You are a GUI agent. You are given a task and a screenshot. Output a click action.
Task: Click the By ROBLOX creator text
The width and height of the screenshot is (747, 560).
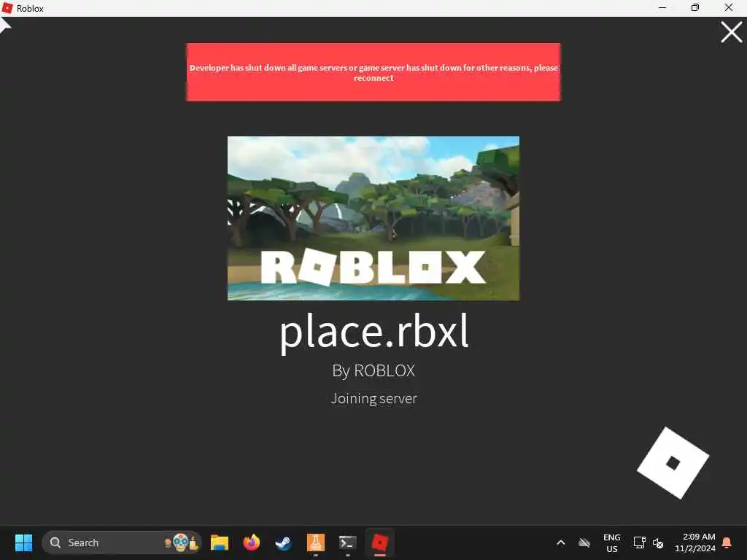point(373,370)
